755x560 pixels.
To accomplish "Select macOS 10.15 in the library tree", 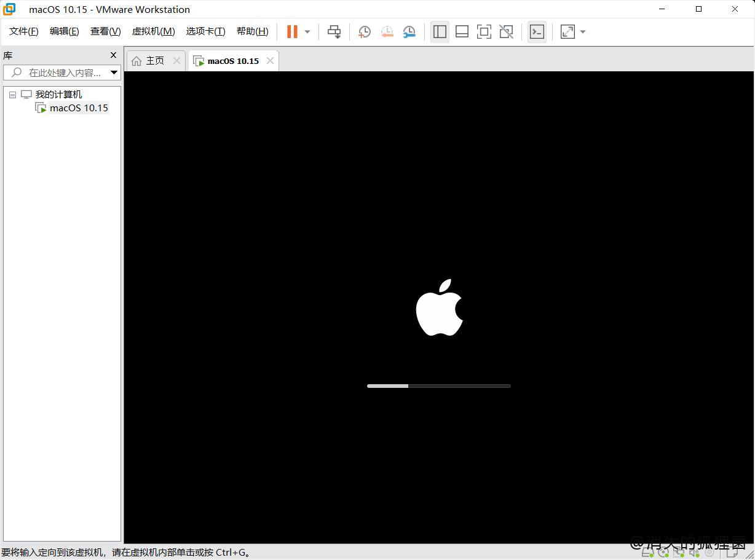I will click(x=79, y=108).
